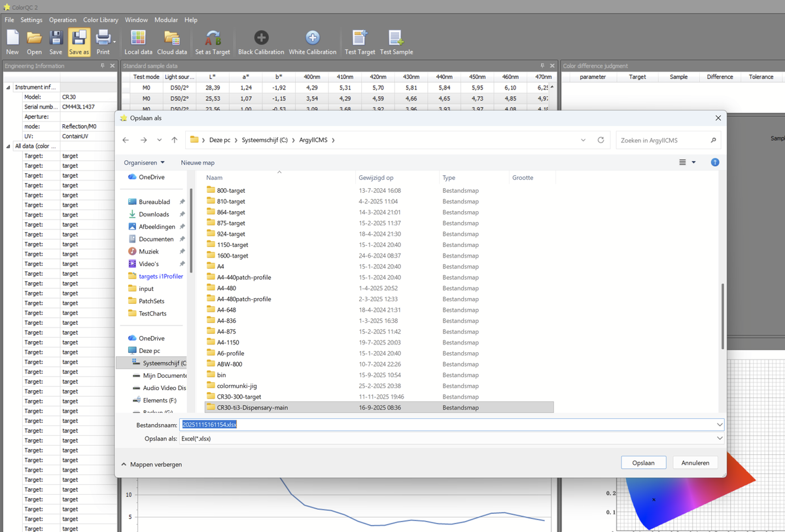Screen dimensions: 785x532
Task: Expand the Organiseren dropdown menu
Action: tap(145, 163)
